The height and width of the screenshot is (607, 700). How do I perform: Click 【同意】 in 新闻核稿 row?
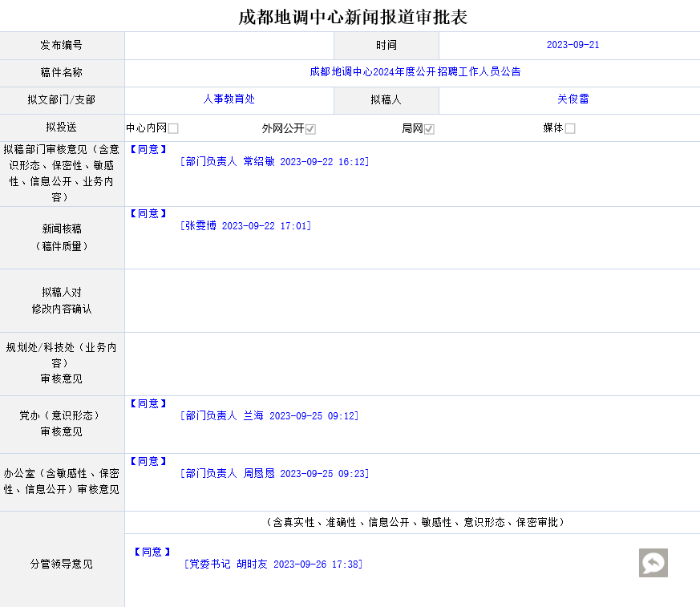click(x=148, y=213)
